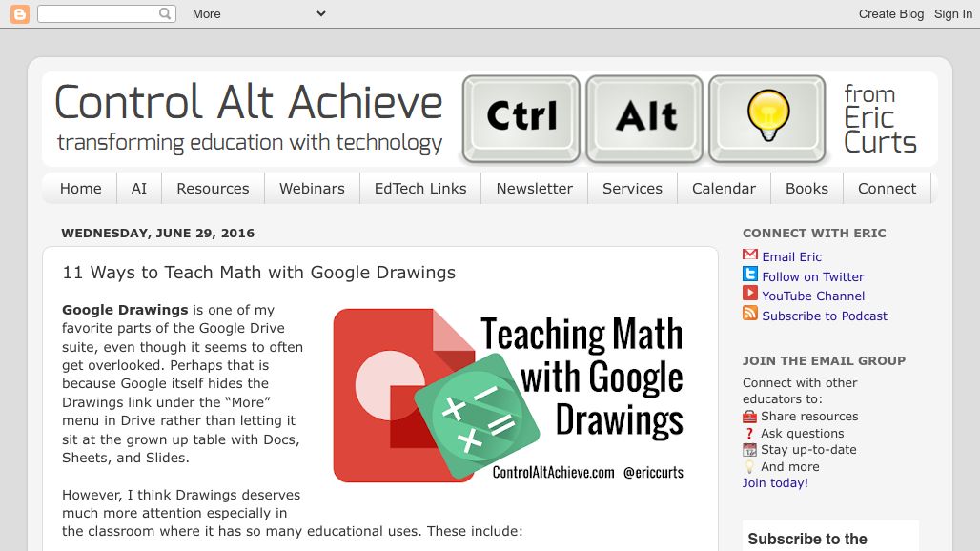
Task: Open the Newsletter tab
Action: (x=535, y=189)
